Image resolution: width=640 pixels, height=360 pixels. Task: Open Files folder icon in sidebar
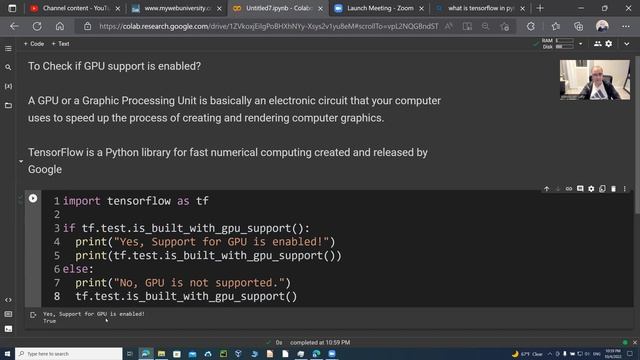pos(8,105)
